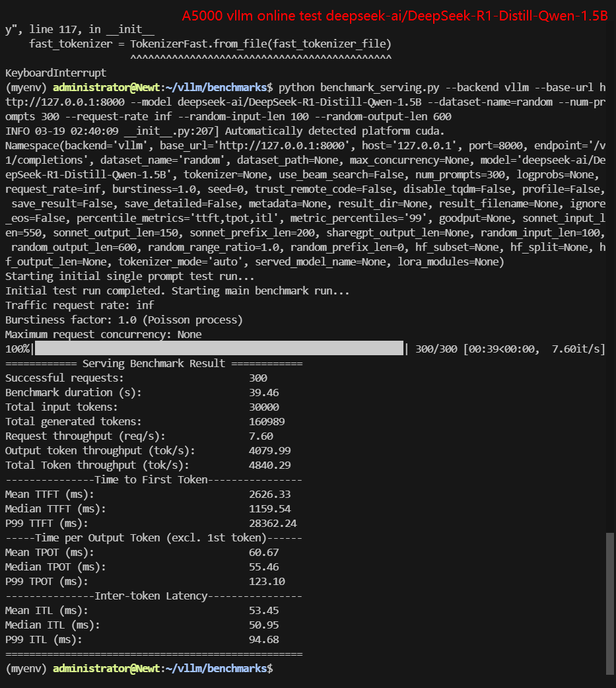Click the red A5000 vllm online test title
616x688 pixels.
click(395, 16)
